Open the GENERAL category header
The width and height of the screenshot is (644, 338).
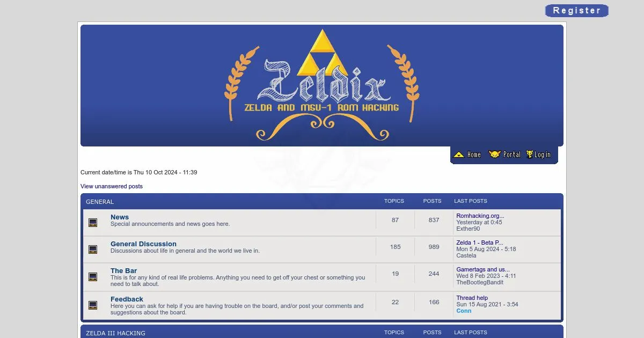point(100,202)
